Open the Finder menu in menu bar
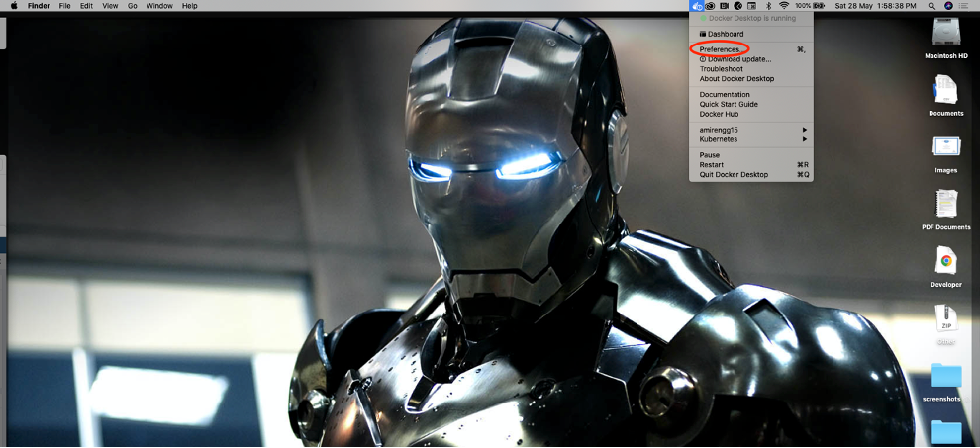The image size is (980, 448). pyautogui.click(x=39, y=6)
